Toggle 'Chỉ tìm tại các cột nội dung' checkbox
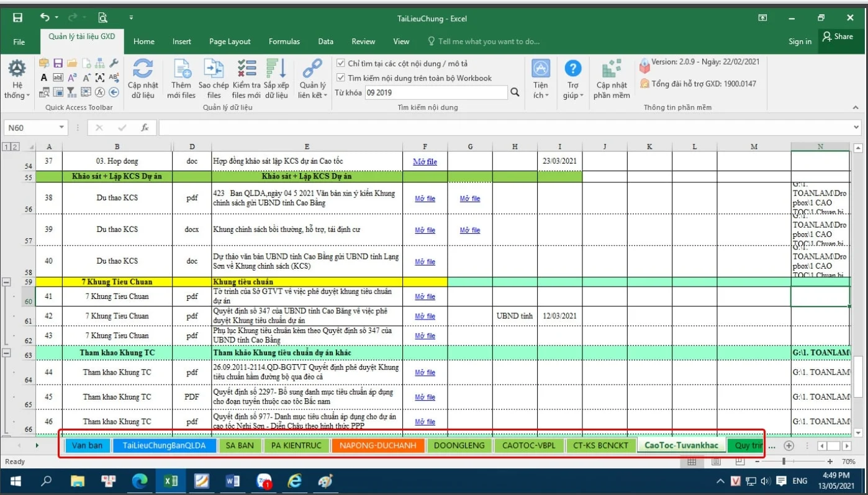868x495 pixels. [x=341, y=63]
